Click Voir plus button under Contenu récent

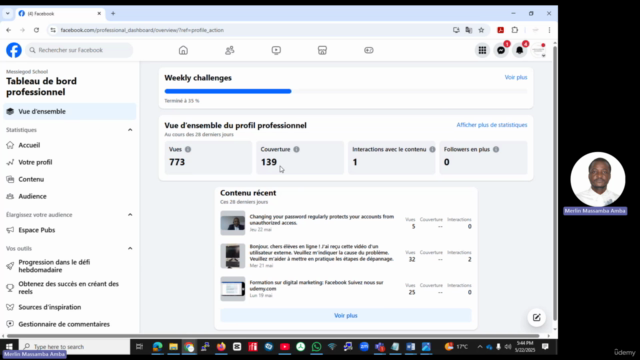(346, 316)
